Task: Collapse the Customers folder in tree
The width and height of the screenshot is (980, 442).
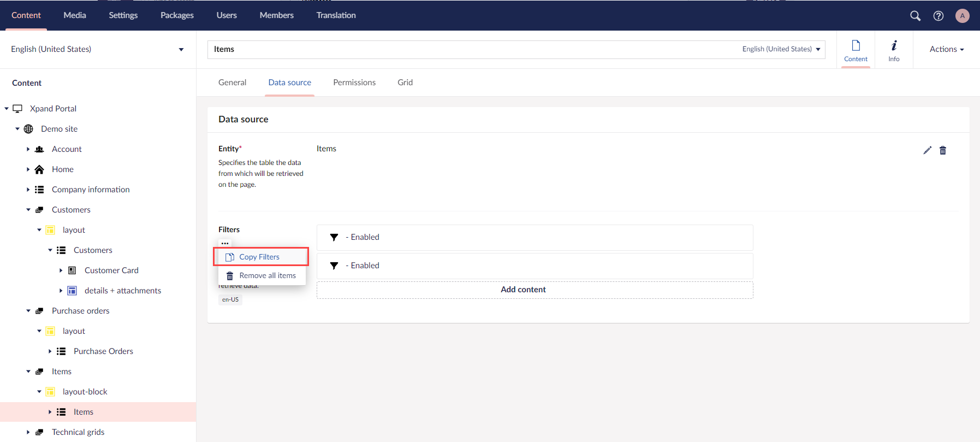Action: [x=28, y=210]
